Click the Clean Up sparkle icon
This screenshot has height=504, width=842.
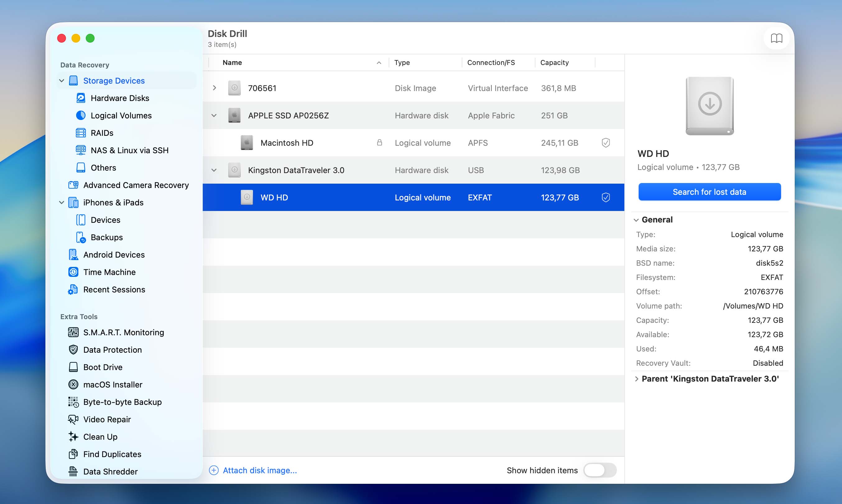[73, 436]
